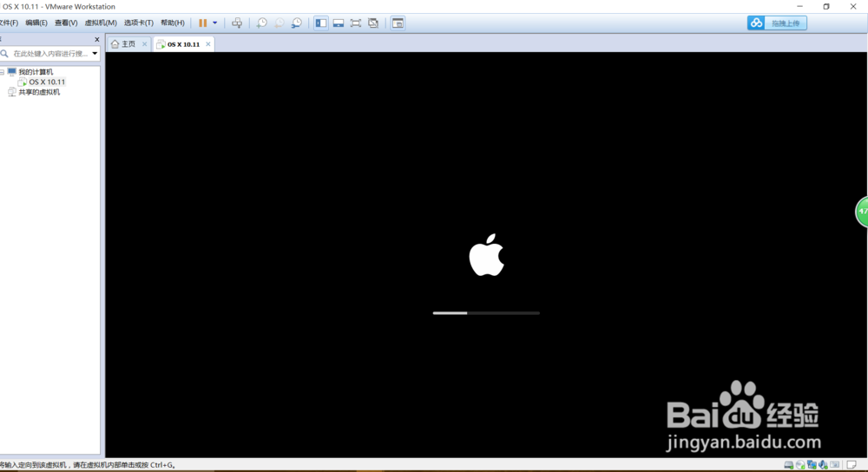Click the blue cloud upload button
Image resolution: width=868 pixels, height=472 pixels.
(x=777, y=23)
